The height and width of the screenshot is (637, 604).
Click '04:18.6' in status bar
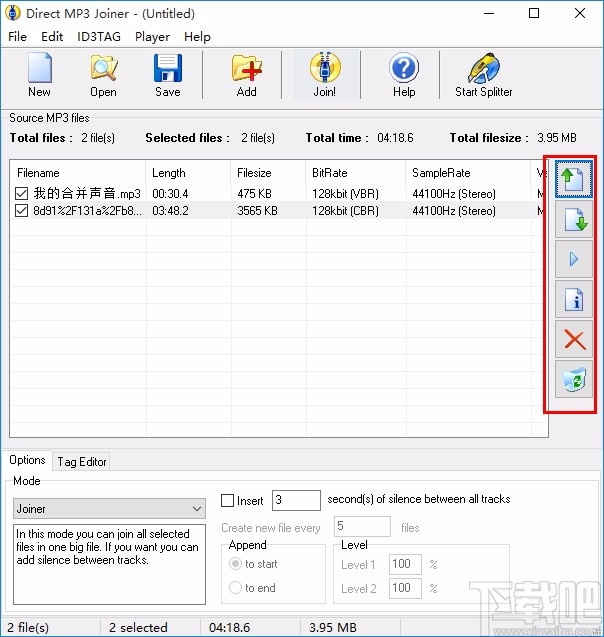(x=229, y=627)
